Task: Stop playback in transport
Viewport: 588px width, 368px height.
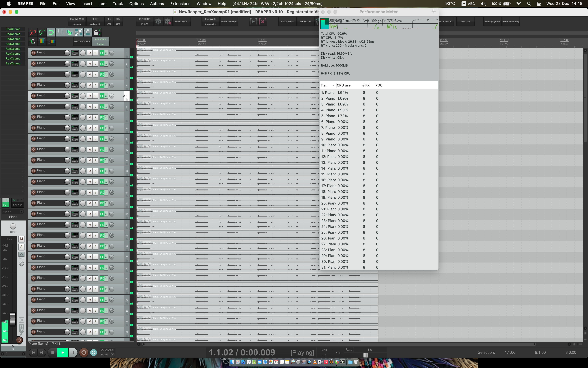Action: tap(53, 352)
